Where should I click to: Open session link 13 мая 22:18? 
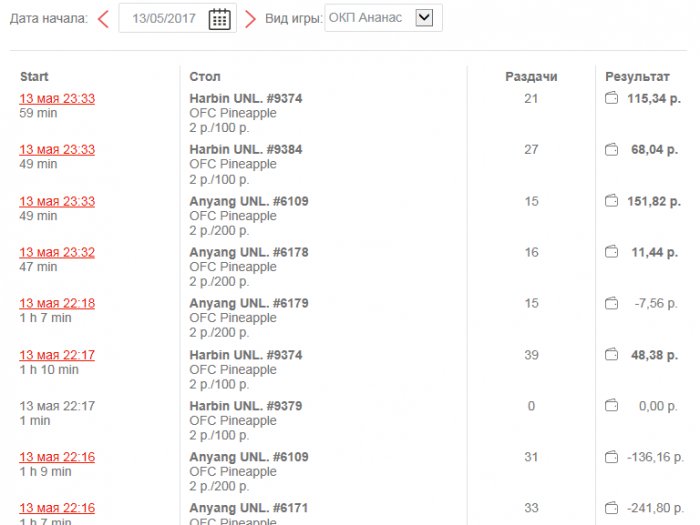coord(57,304)
